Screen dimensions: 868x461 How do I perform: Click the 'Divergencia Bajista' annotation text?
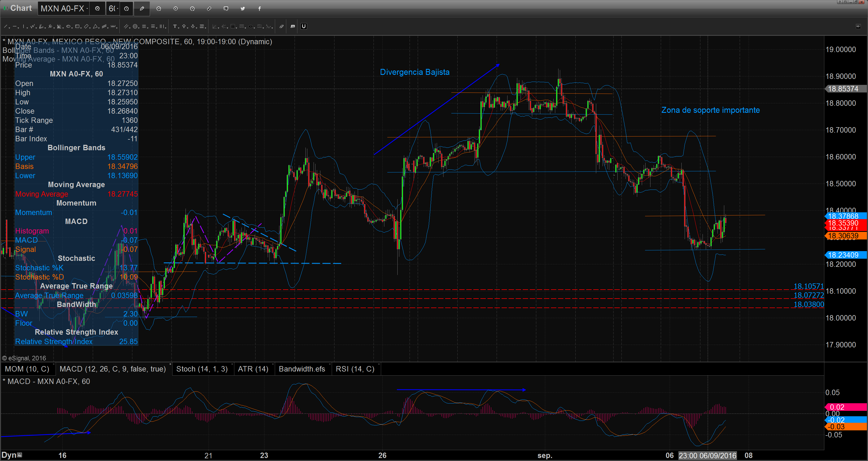414,72
